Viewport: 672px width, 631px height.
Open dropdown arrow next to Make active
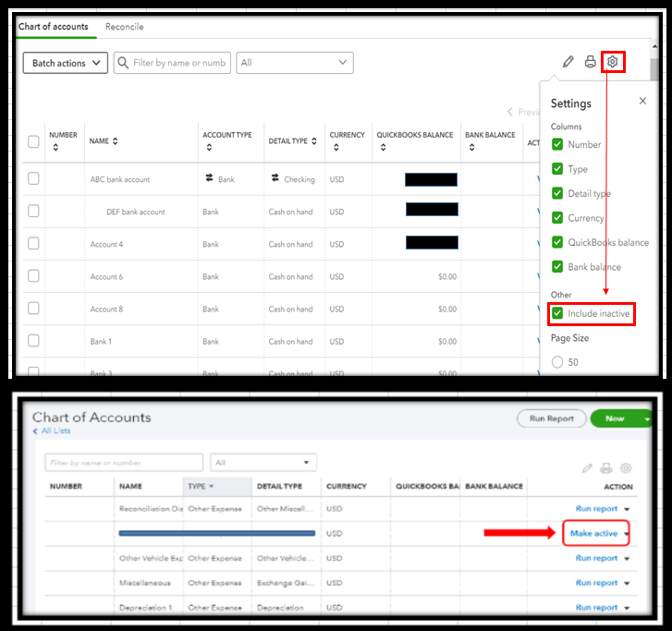627,534
